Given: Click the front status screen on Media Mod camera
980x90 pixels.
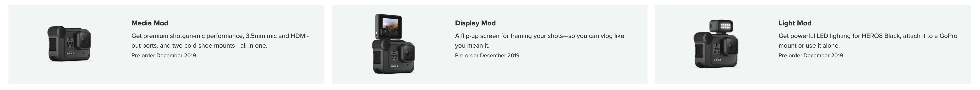Looking at the screenshot, I should (70, 42).
